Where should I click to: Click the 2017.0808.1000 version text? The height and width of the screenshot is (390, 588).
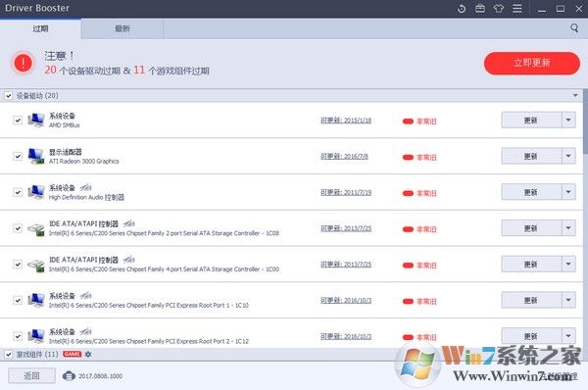101,375
